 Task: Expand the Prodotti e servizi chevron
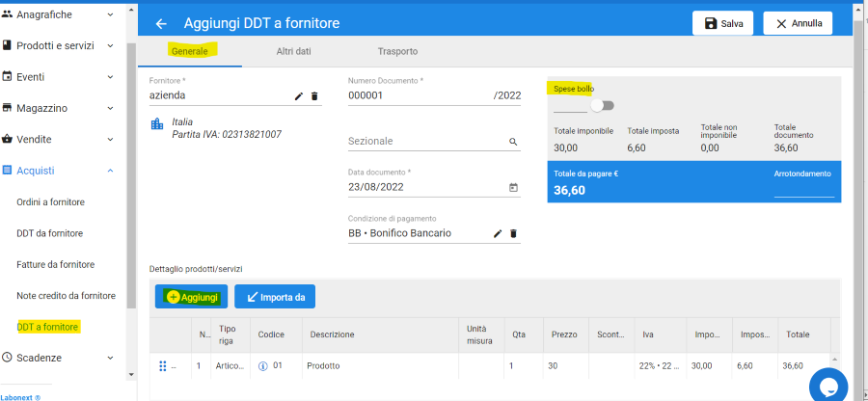pyautogui.click(x=110, y=46)
